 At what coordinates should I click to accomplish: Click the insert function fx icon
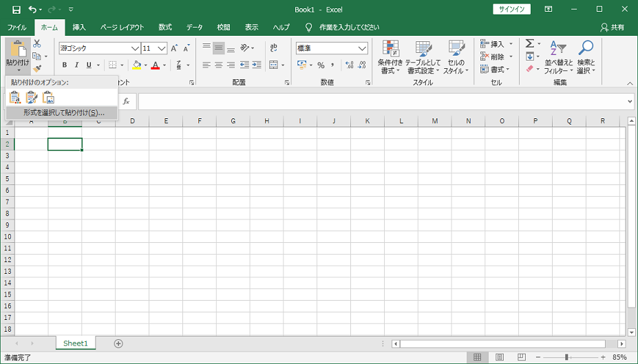126,101
